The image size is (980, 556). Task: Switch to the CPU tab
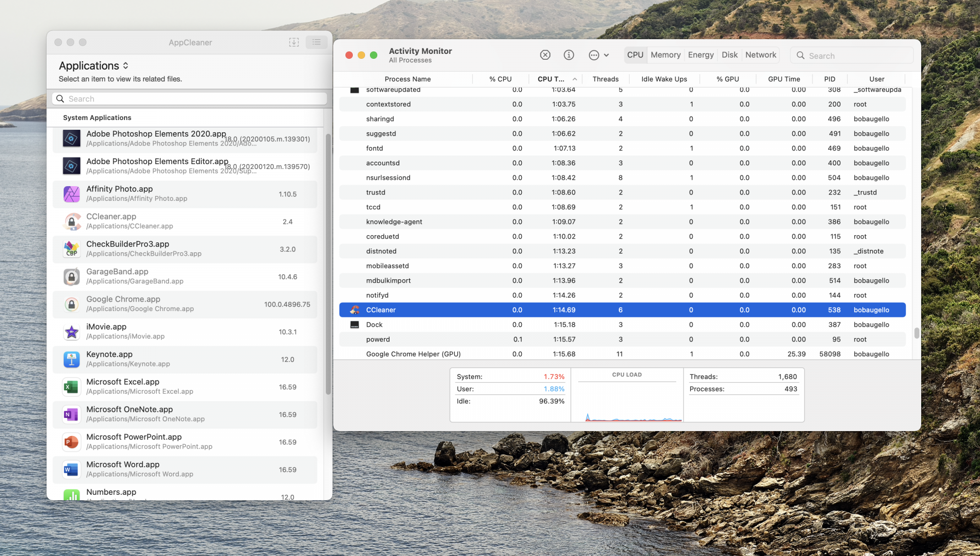tap(635, 55)
